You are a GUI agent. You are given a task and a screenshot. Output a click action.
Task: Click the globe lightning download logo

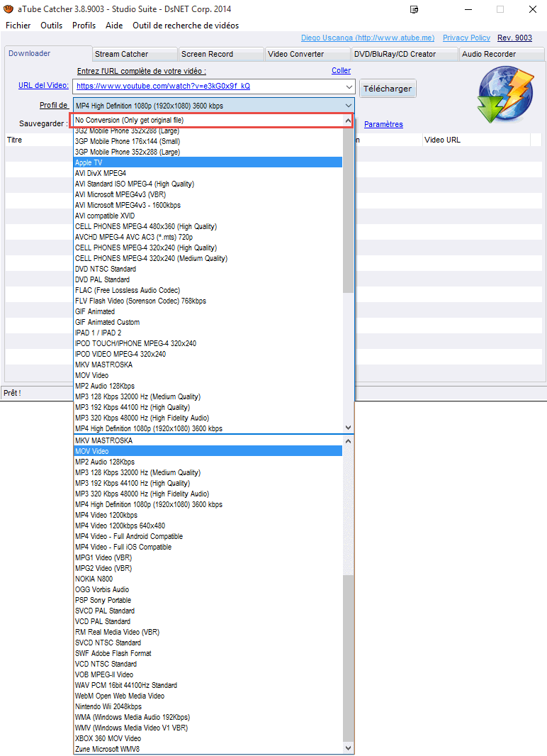click(x=506, y=94)
